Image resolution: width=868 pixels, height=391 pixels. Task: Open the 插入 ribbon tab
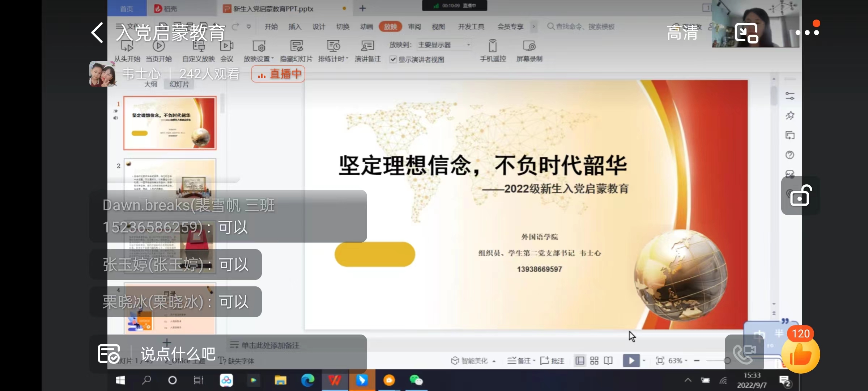294,27
